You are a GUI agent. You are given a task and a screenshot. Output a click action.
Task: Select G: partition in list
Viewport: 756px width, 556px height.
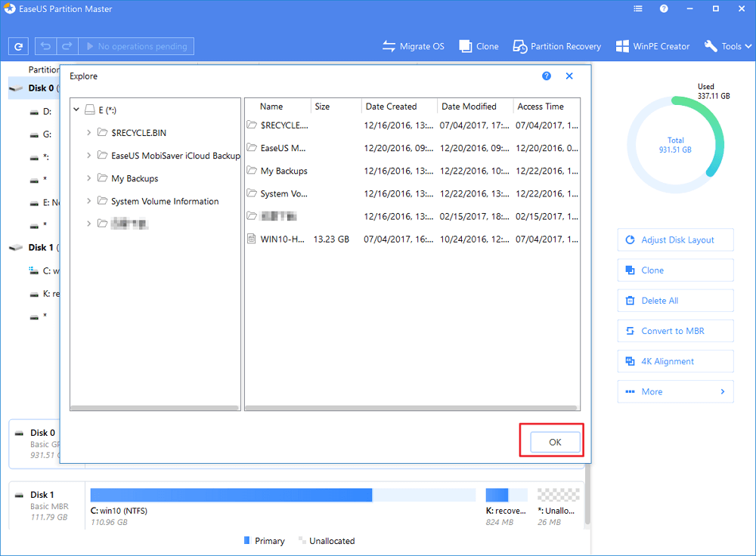pos(41,134)
